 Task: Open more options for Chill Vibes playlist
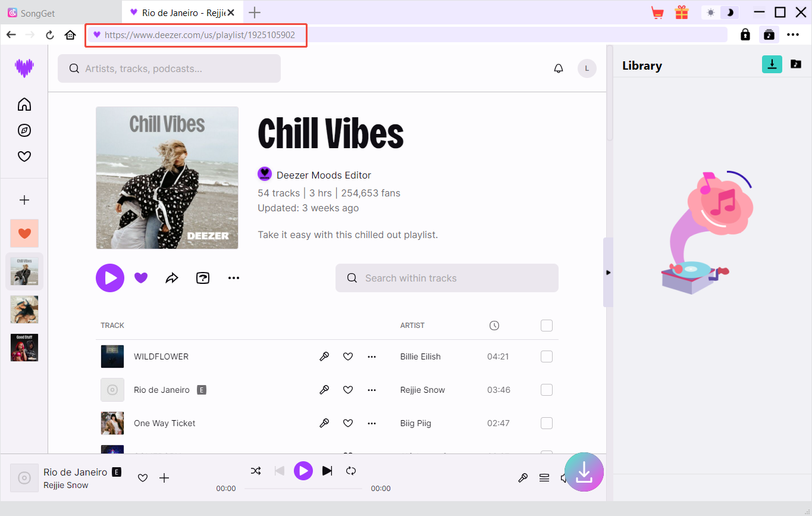pos(234,278)
